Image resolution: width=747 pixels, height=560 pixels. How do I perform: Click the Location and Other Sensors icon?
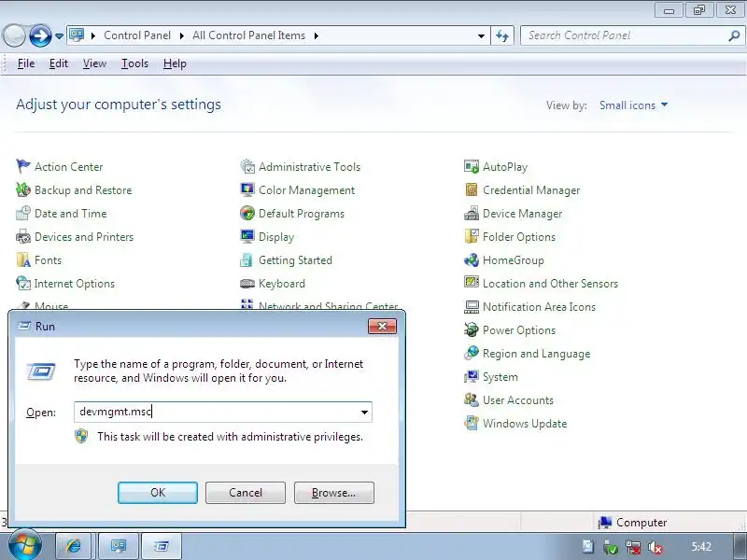point(472,283)
